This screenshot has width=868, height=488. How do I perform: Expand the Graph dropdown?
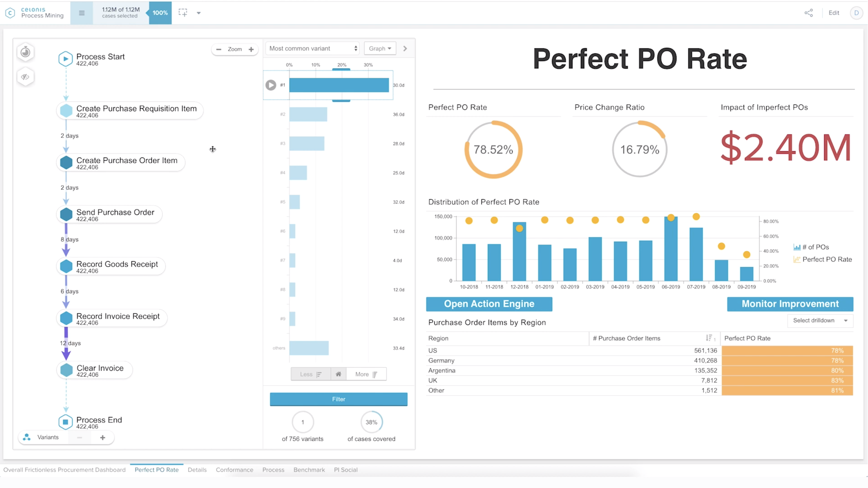coord(380,49)
